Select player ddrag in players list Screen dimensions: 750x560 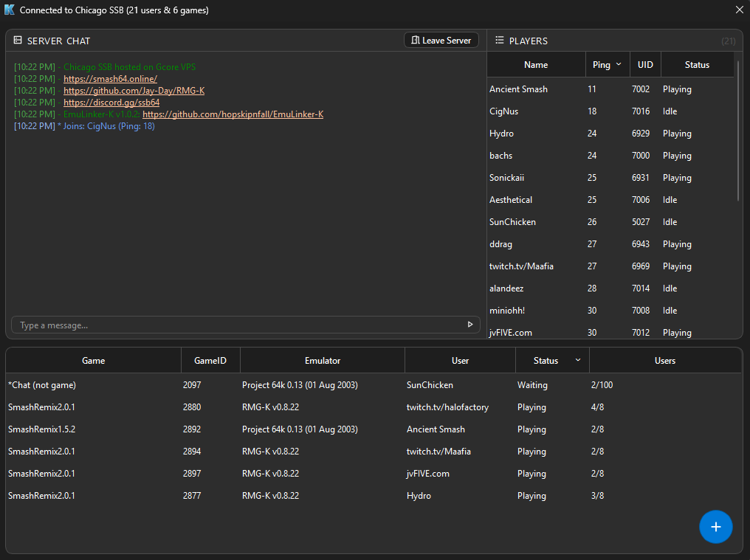tap(610, 244)
